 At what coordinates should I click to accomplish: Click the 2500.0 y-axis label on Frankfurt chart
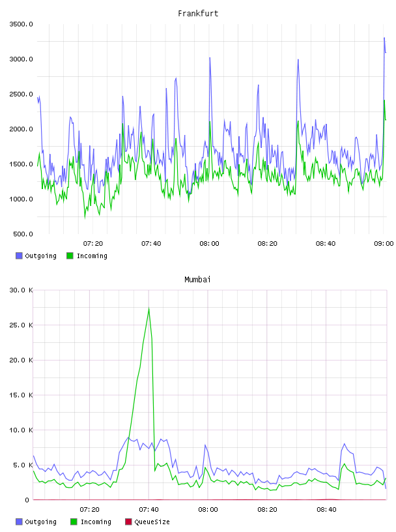(21, 94)
